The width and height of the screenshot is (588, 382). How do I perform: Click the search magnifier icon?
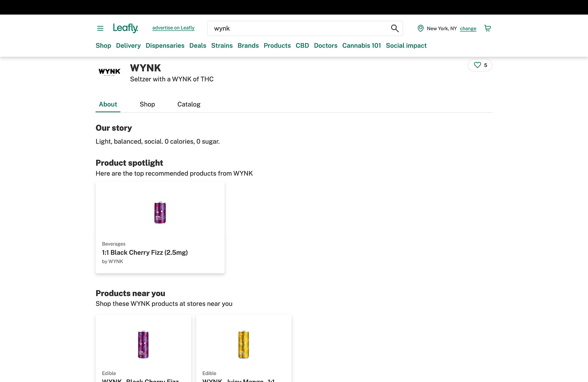click(x=395, y=28)
